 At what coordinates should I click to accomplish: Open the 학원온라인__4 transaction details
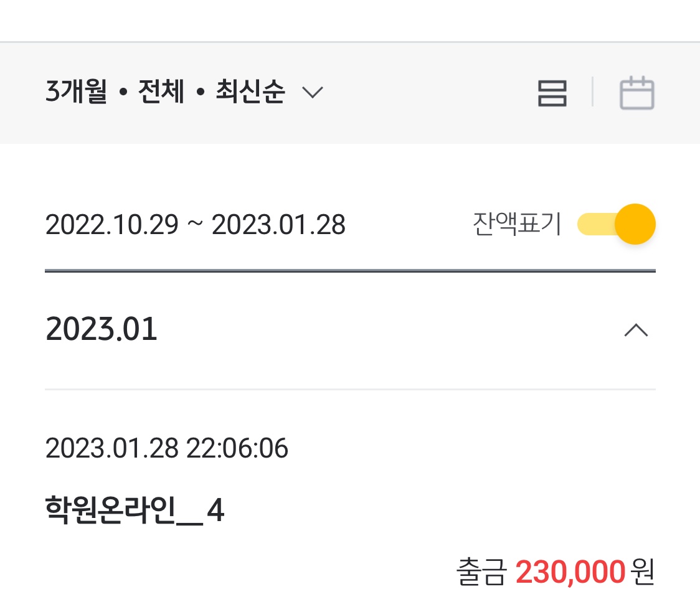[135, 513]
